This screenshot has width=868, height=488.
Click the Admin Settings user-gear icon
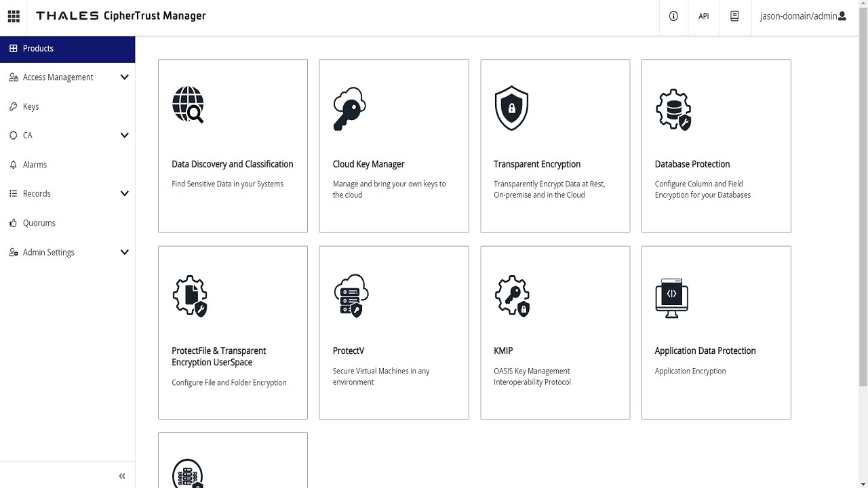pos(14,252)
